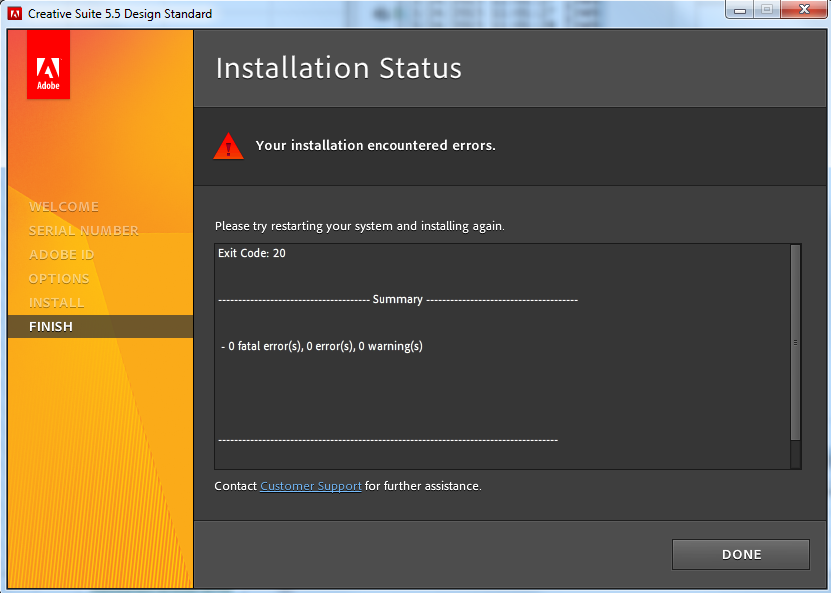Screen dimensions: 831x593
Task: Select the WELCOME step in the sidebar
Action: [x=63, y=206]
